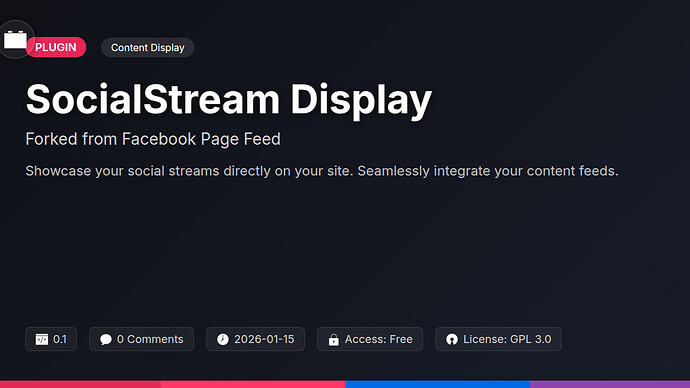Click the lock access icon

(334, 339)
